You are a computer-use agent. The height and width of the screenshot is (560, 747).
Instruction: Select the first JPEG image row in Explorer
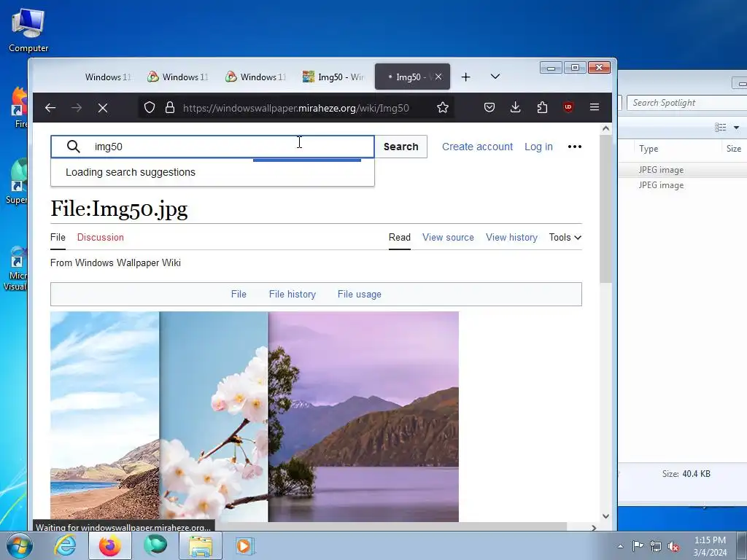[683, 169]
